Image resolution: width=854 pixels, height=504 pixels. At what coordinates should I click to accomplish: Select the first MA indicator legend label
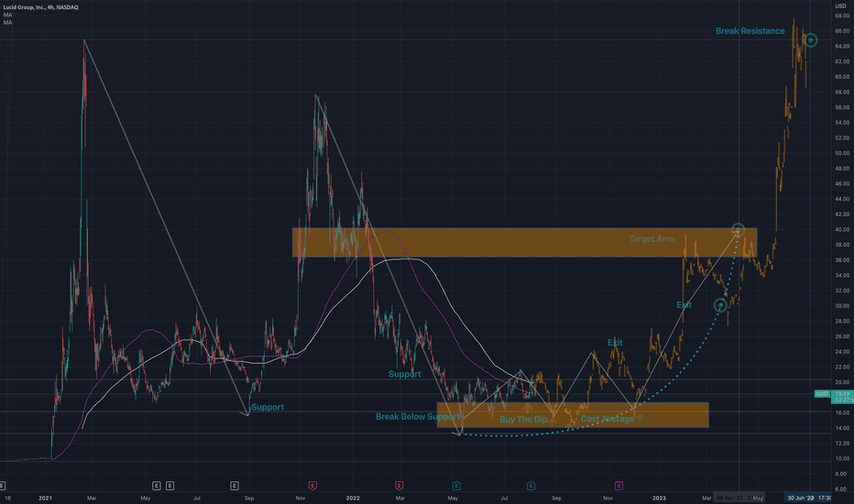pos(7,15)
